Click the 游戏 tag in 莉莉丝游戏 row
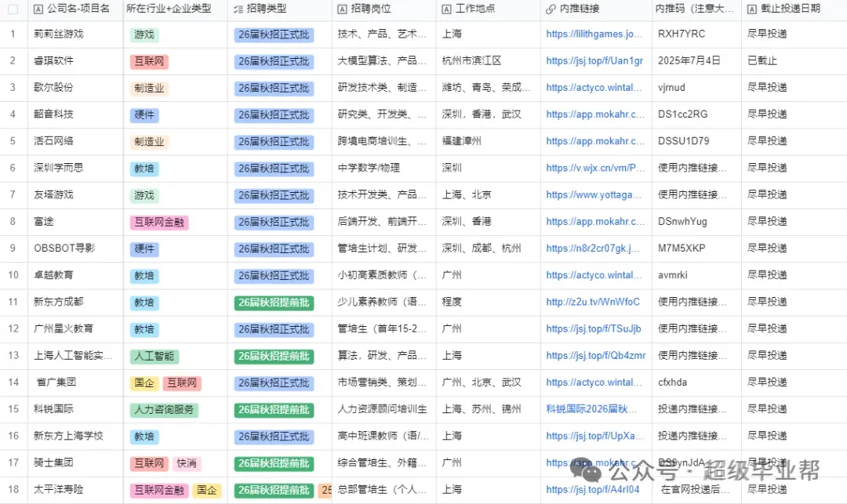The height and width of the screenshot is (504, 847). click(144, 35)
